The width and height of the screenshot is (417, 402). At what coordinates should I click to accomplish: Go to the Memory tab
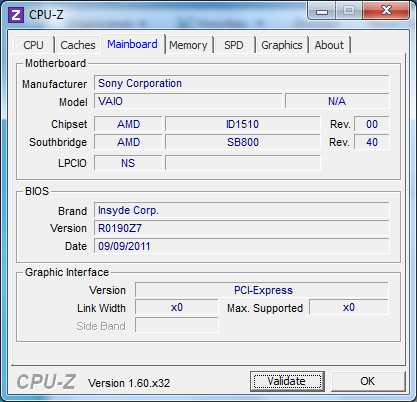(x=188, y=45)
